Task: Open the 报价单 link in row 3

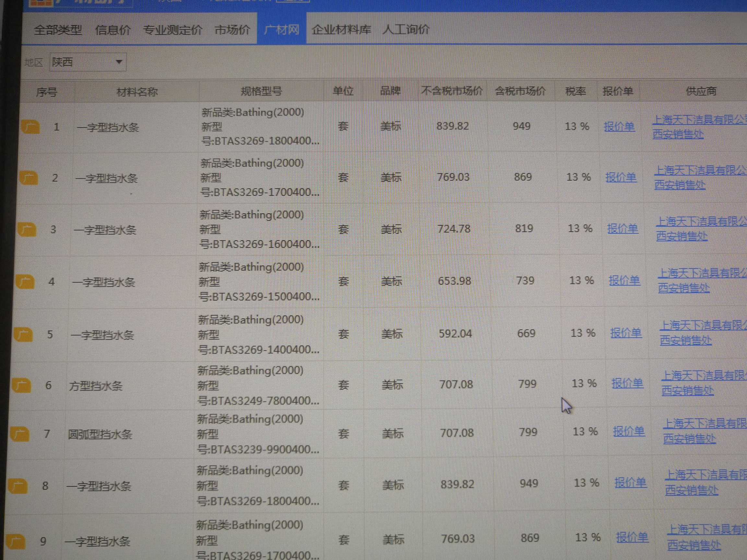Action: pyautogui.click(x=623, y=229)
